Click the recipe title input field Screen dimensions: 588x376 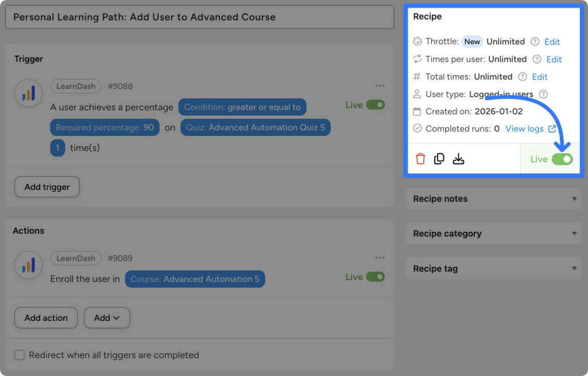coord(199,17)
